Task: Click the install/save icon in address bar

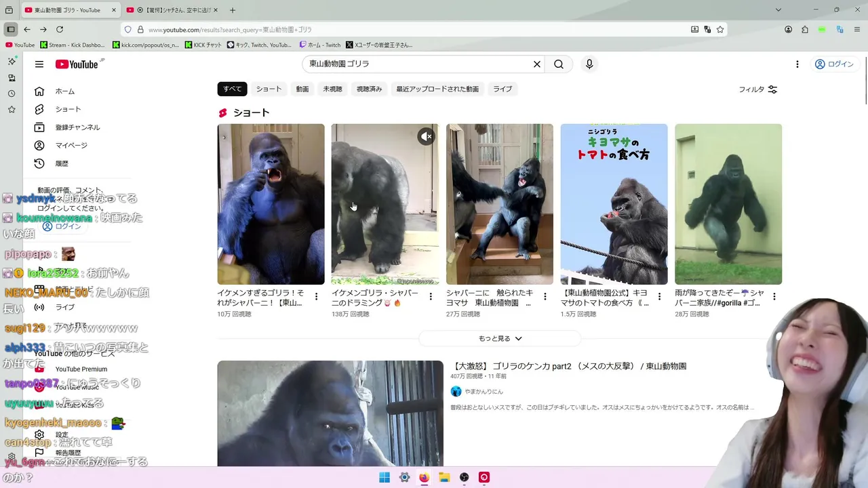Action: coord(694,30)
